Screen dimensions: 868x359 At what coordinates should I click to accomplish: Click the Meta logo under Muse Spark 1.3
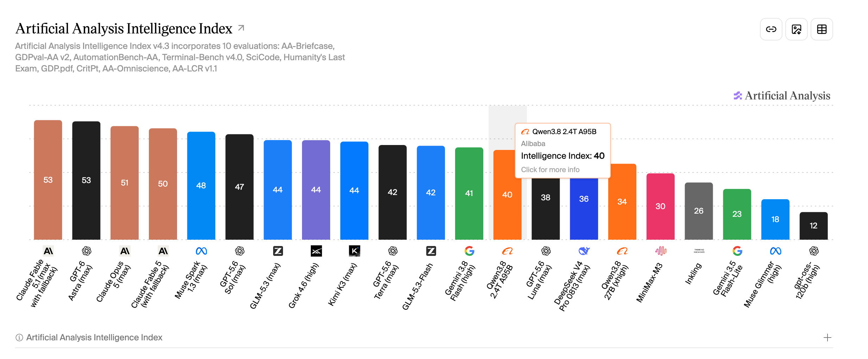click(201, 251)
